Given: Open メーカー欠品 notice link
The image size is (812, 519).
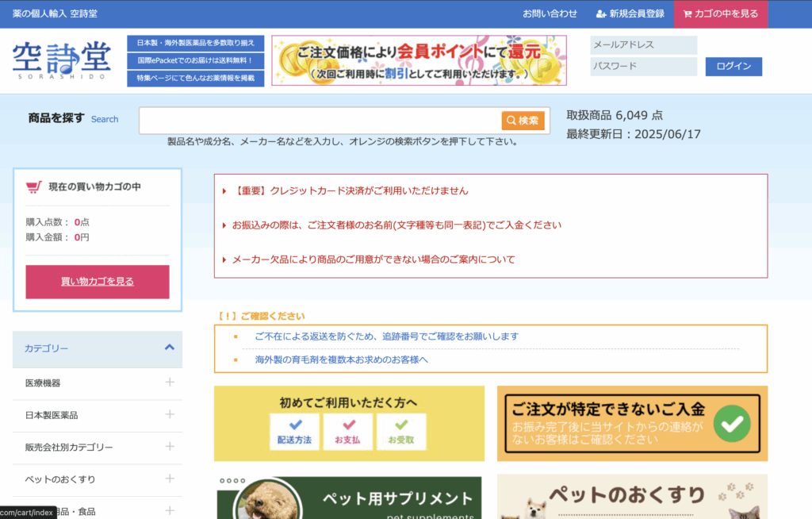Looking at the screenshot, I should click(373, 259).
